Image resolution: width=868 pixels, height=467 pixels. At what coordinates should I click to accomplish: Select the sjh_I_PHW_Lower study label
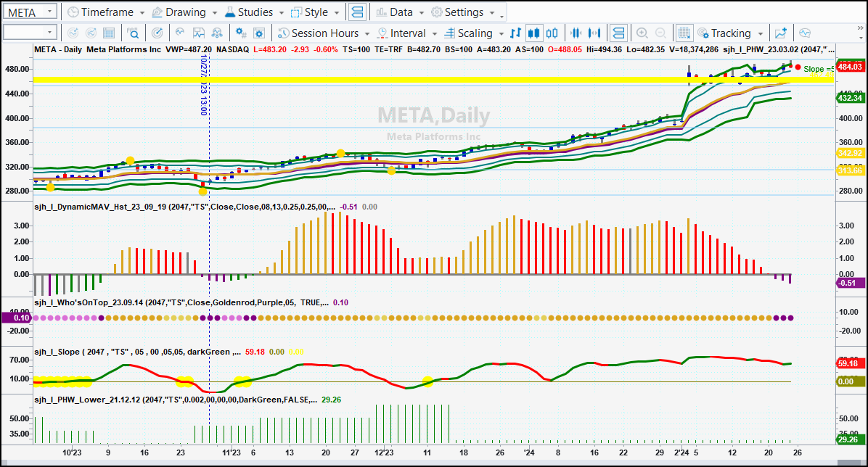[x=176, y=400]
